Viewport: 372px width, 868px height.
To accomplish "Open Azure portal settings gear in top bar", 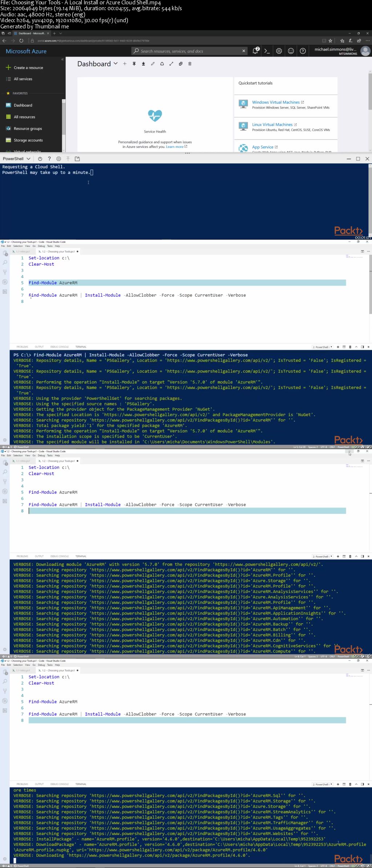I will (279, 51).
